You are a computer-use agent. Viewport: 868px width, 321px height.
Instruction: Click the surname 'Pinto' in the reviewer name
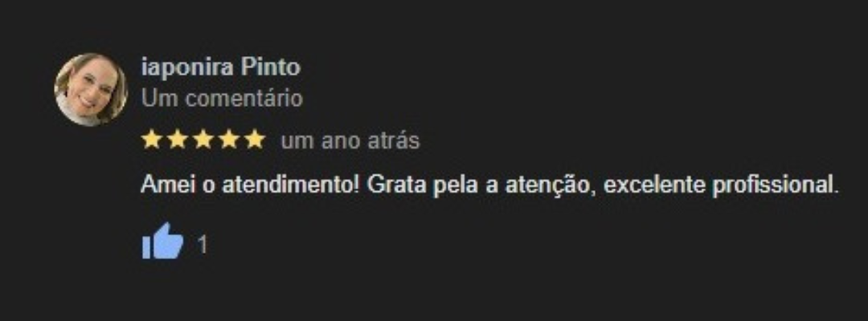271,68
